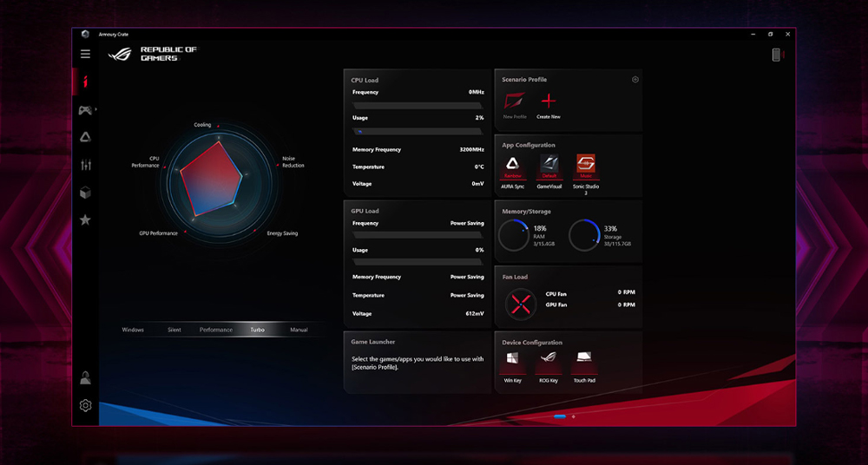
Task: Click the Memory Frequency 3200MHz value
Action: click(x=471, y=149)
